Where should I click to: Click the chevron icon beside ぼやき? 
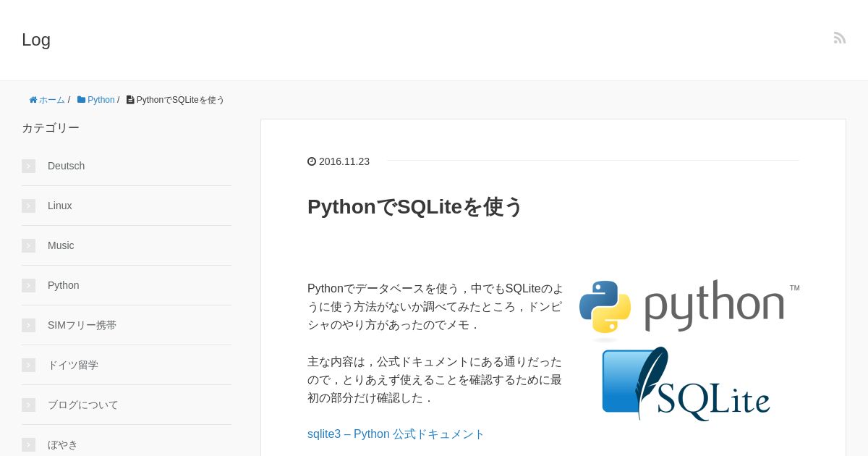pos(28,444)
